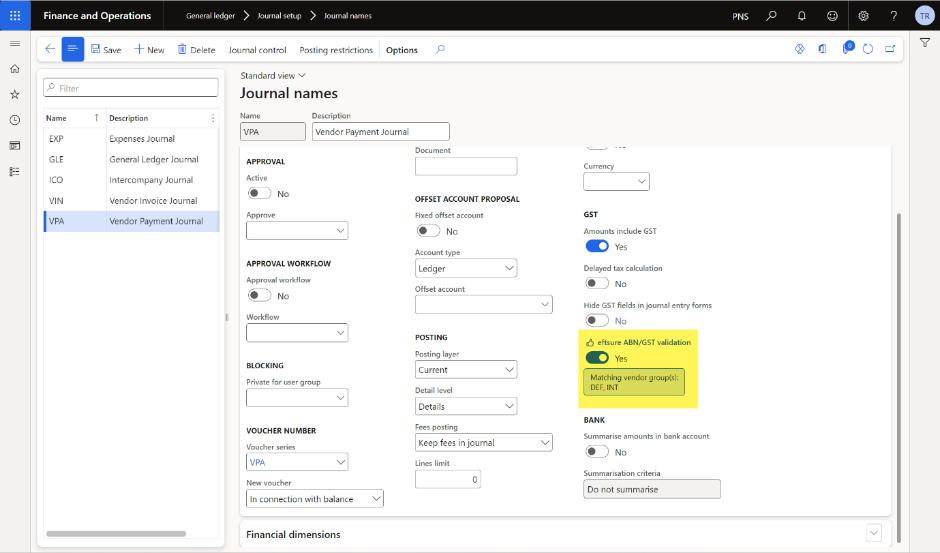This screenshot has height=553, width=940.
Task: Toggle Approval Active switch
Action: [260, 193]
